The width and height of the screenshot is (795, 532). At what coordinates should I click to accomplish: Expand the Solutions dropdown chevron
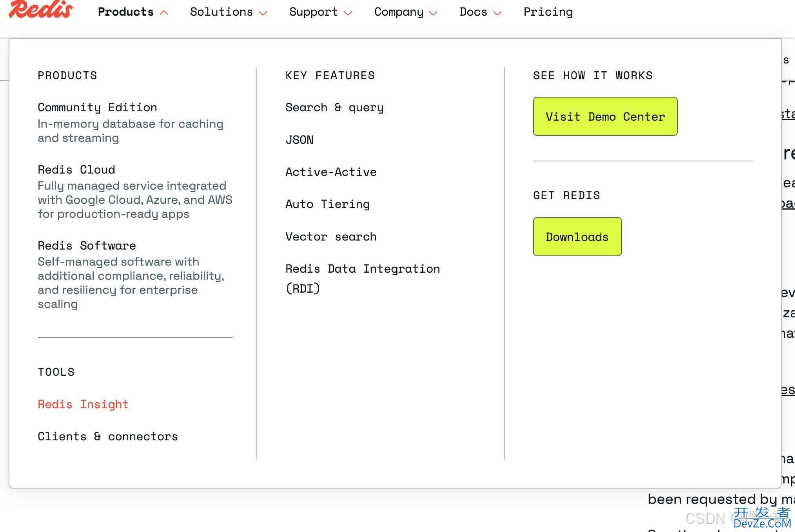pyautogui.click(x=263, y=13)
